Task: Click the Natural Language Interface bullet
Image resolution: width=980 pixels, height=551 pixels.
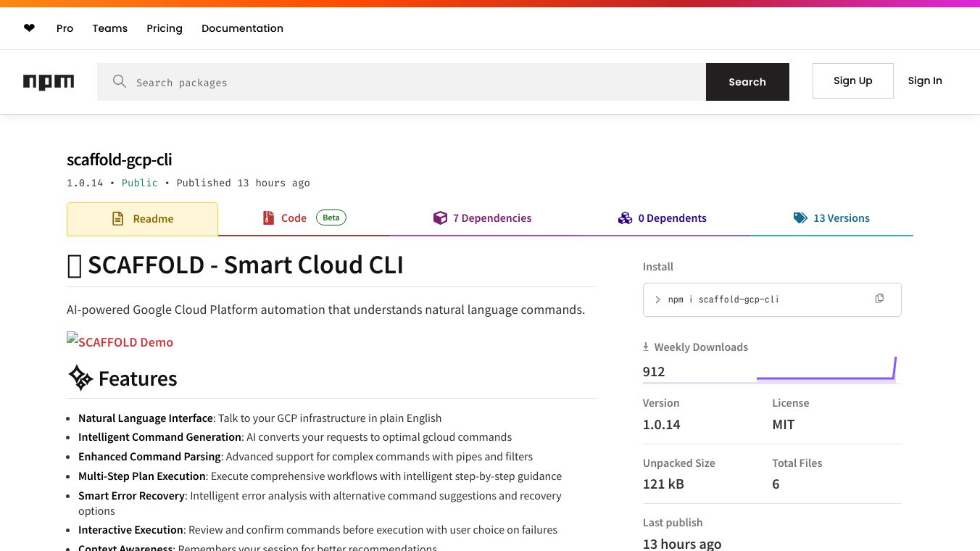Action: [259, 418]
